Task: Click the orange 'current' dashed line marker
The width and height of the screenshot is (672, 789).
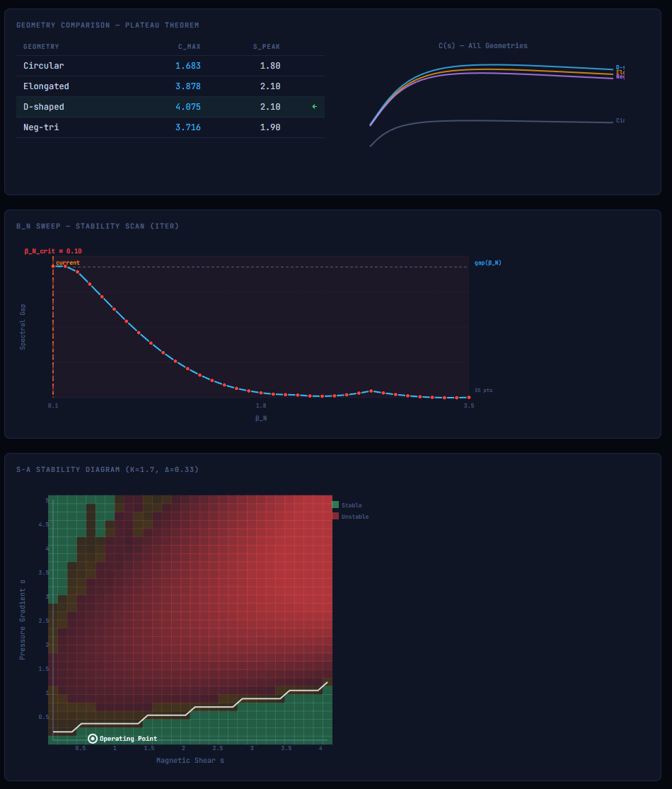Action: (53, 326)
